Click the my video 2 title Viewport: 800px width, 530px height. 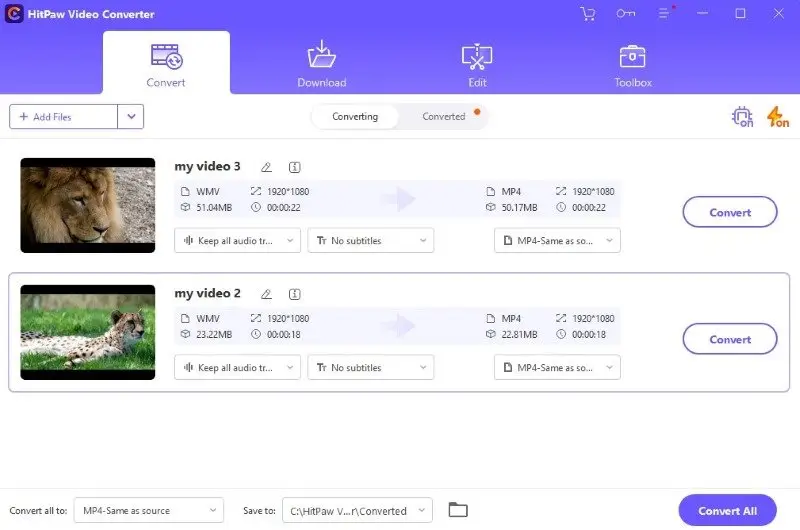[x=207, y=293]
